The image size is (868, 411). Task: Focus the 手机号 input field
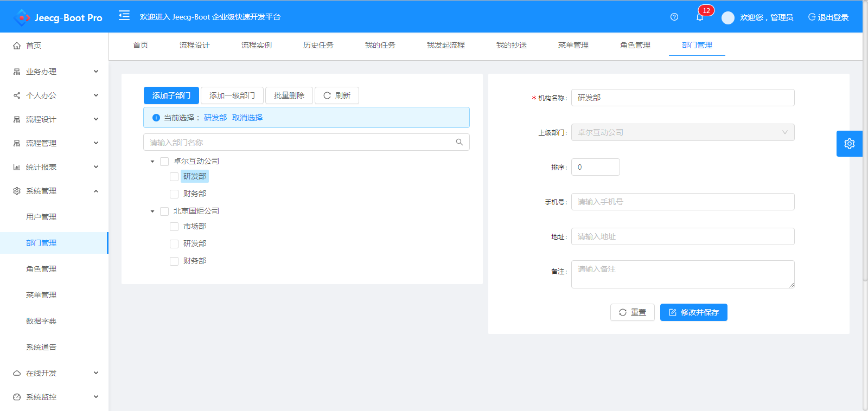point(682,202)
